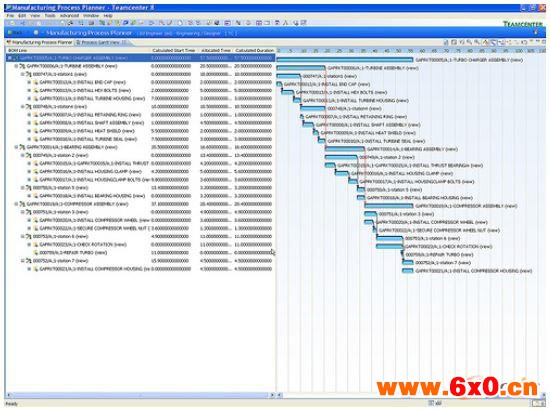This screenshot has height=410, width=550.
Task: Click the INSTALL COMPRESSOR HOUSING Gantt bar
Action: 408,271
